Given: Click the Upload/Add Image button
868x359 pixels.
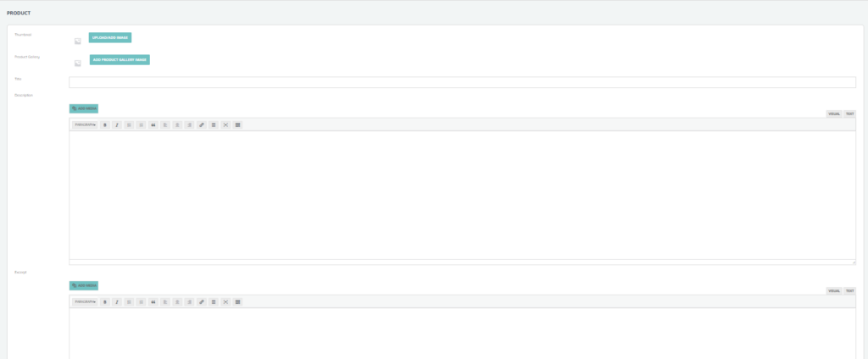Looking at the screenshot, I should pos(110,37).
